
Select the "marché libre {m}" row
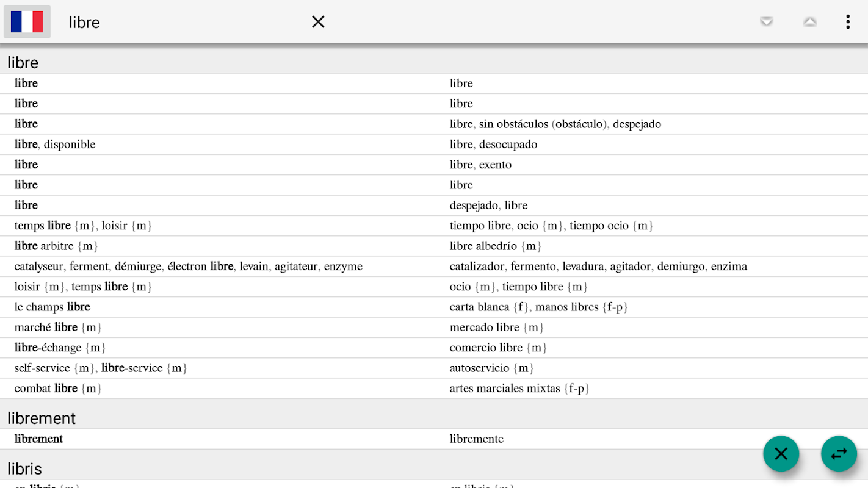(x=58, y=328)
